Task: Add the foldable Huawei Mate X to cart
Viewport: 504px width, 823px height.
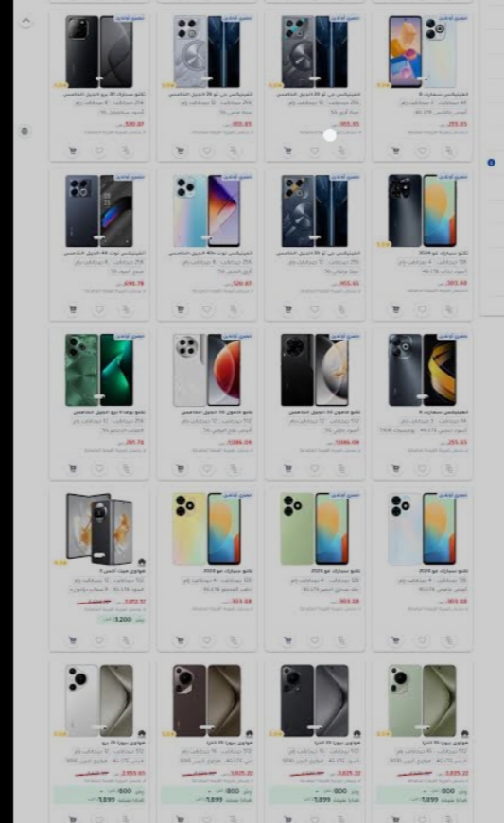Action: pos(73,640)
